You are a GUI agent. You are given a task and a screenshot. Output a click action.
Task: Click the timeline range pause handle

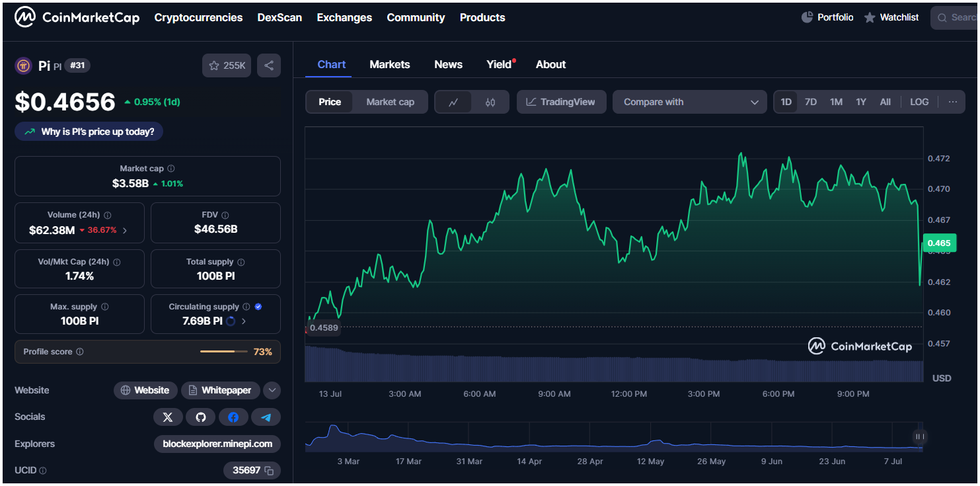pos(919,436)
